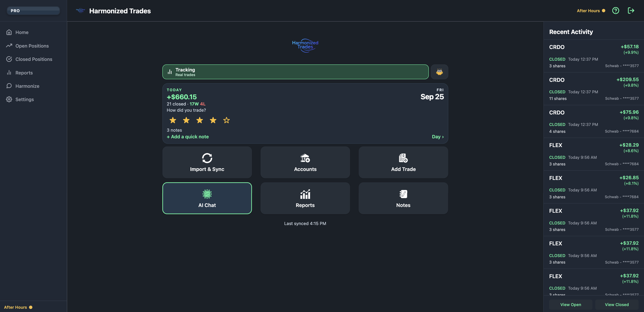This screenshot has height=312, width=644.
Task: Click the Closed Positions checkmark-circle icon
Action: point(9,59)
